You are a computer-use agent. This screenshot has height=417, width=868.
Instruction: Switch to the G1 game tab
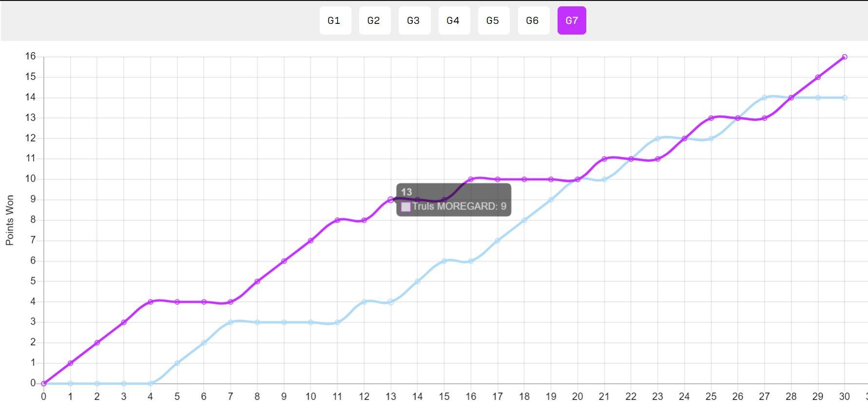point(335,20)
